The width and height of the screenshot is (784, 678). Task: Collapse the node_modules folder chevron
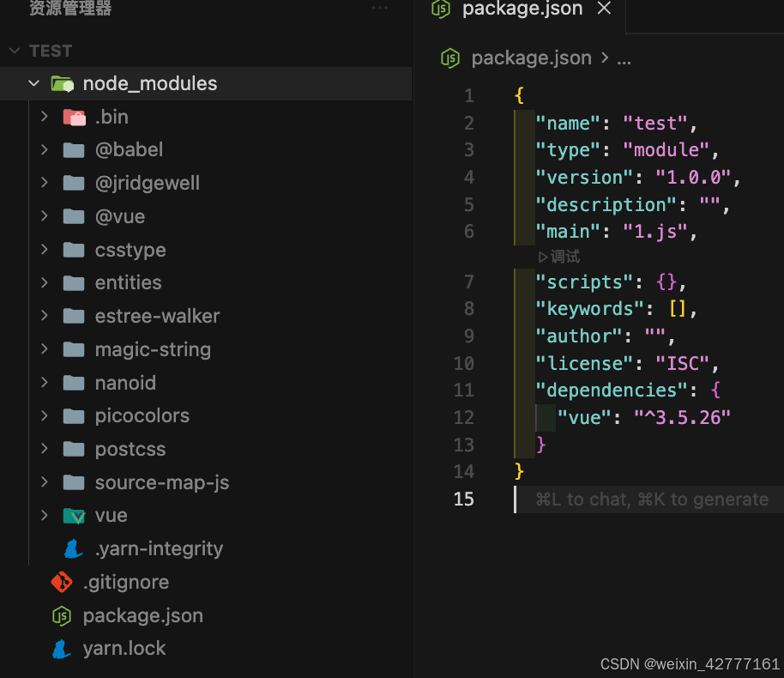[x=34, y=83]
